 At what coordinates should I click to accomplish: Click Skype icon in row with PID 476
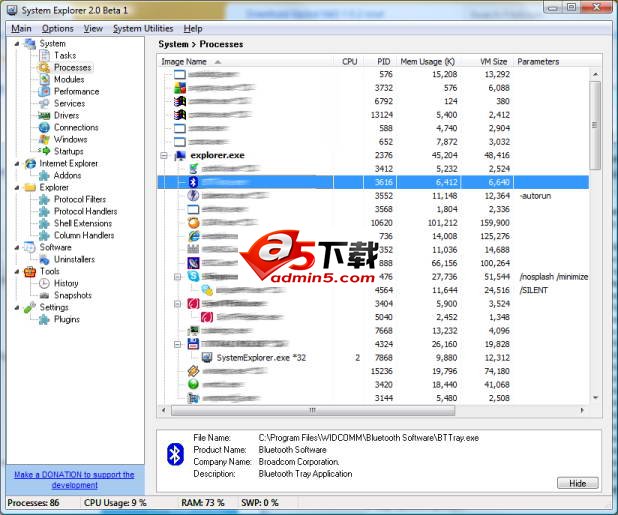[193, 276]
